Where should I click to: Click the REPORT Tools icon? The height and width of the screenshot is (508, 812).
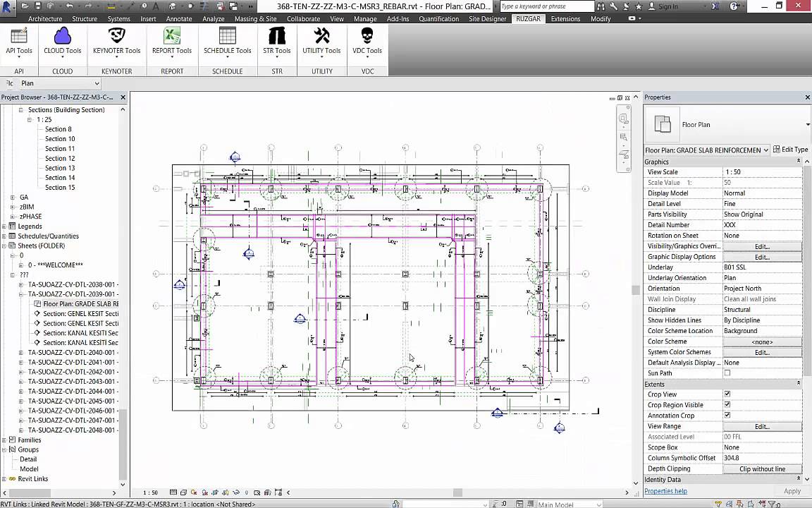point(172,44)
